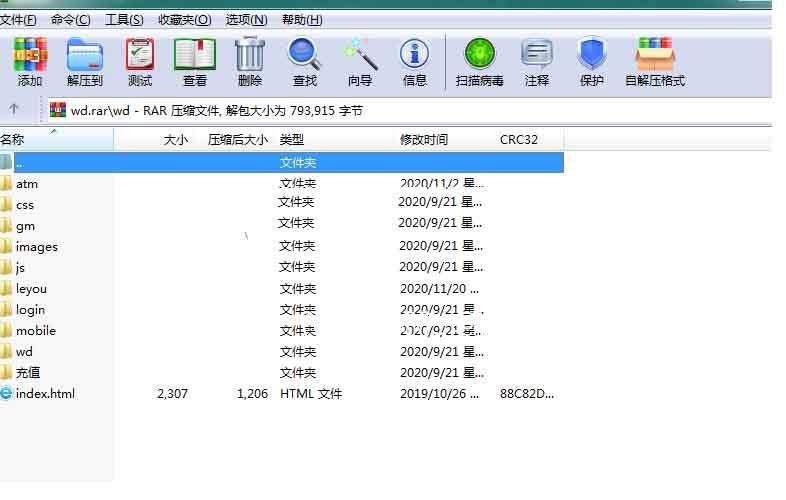Select the index.html file entry
This screenshot has width=786, height=500.
[45, 394]
